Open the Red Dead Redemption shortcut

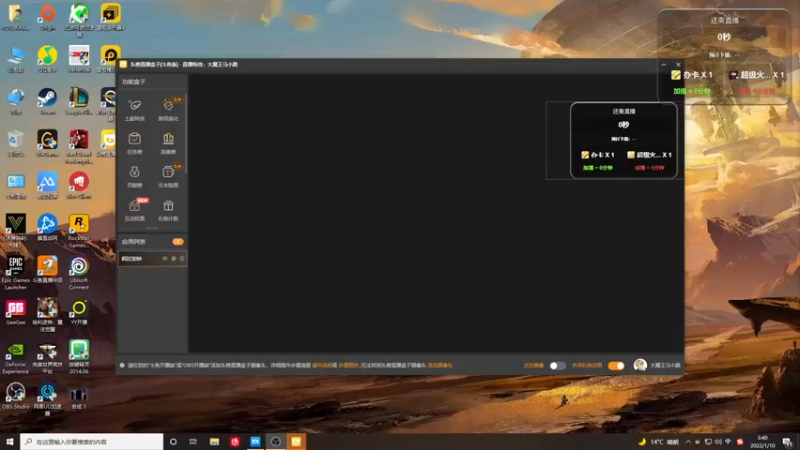(79, 147)
